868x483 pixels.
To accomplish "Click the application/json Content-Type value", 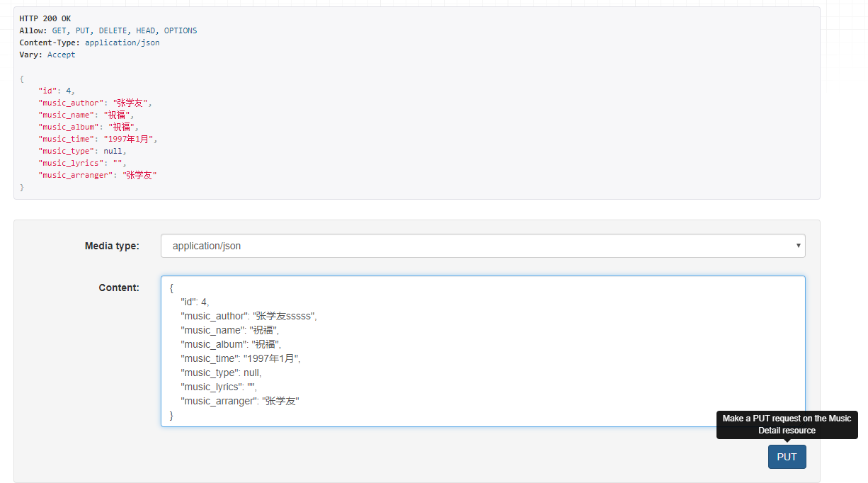I will tap(122, 42).
